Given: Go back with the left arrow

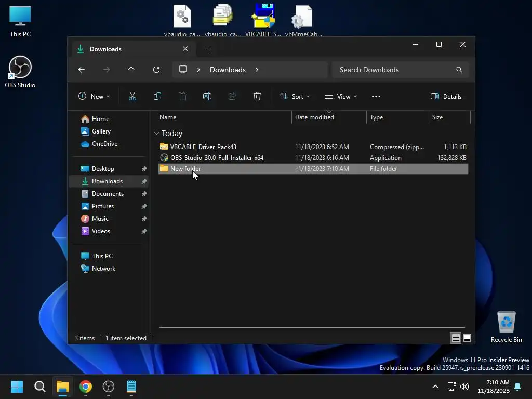Looking at the screenshot, I should click(x=82, y=70).
